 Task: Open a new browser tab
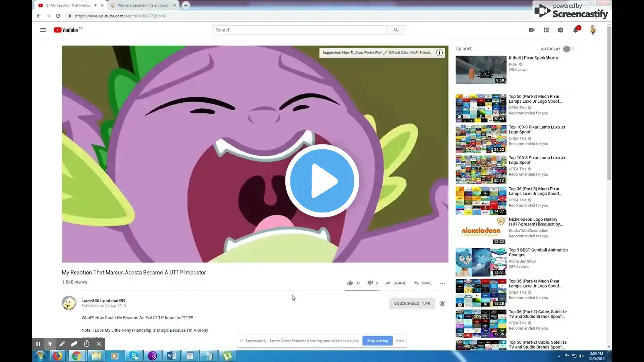click(186, 5)
